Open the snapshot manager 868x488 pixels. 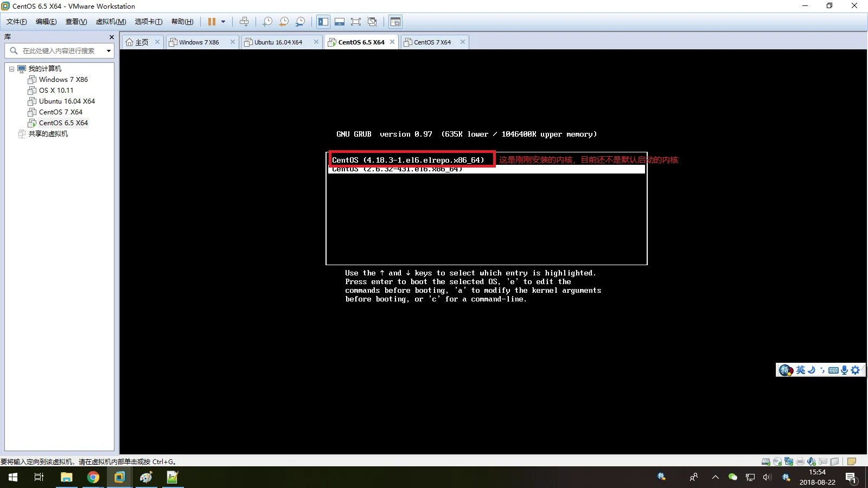tap(300, 22)
